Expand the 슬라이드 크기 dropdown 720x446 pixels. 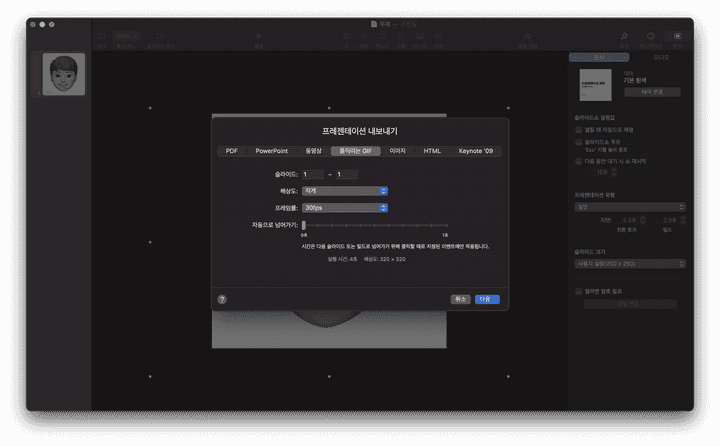coord(630,263)
